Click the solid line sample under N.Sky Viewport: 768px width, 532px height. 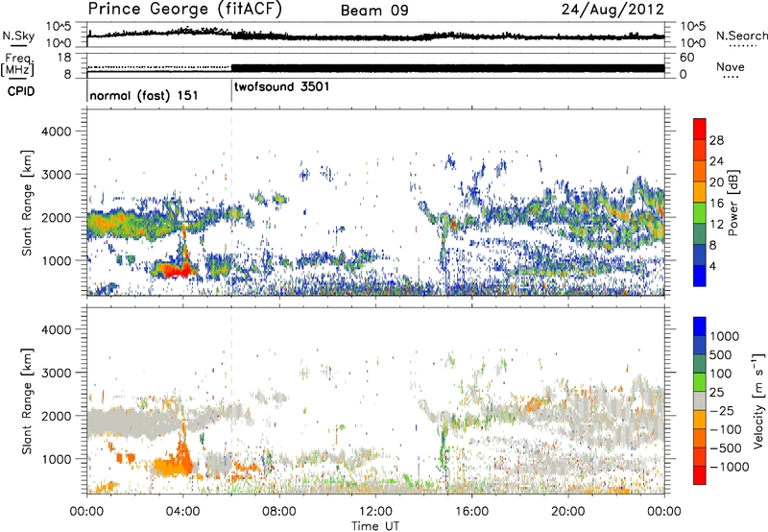click(18, 45)
